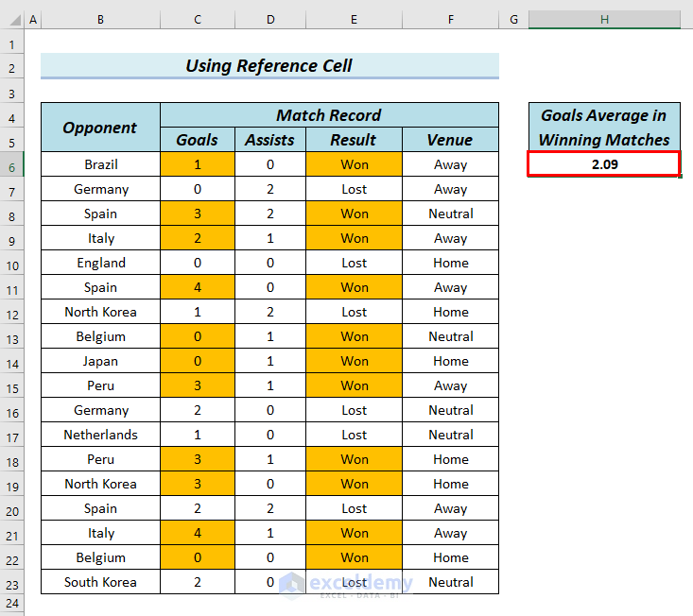Select column B header
Viewport: 693px width, 616px height.
coord(100,20)
